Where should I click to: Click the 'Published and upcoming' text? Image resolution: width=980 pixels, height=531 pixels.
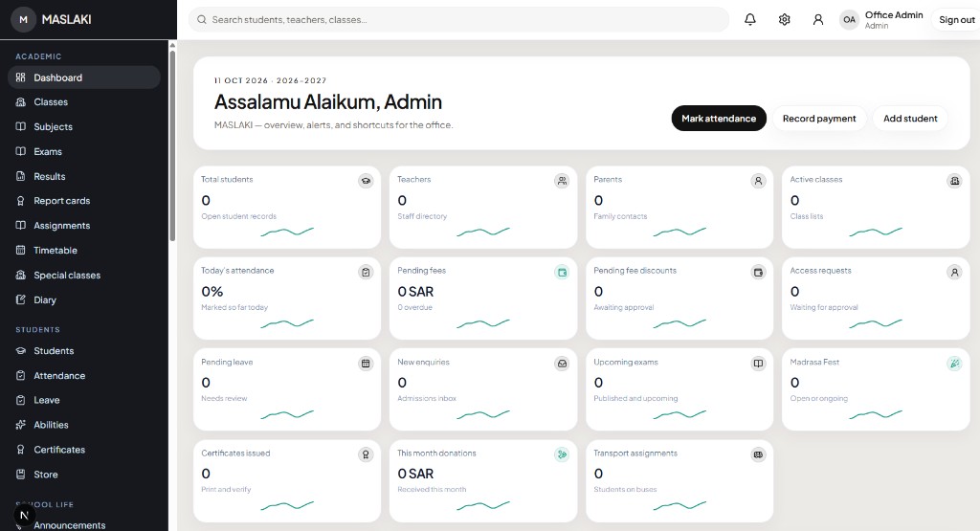pyautogui.click(x=635, y=399)
